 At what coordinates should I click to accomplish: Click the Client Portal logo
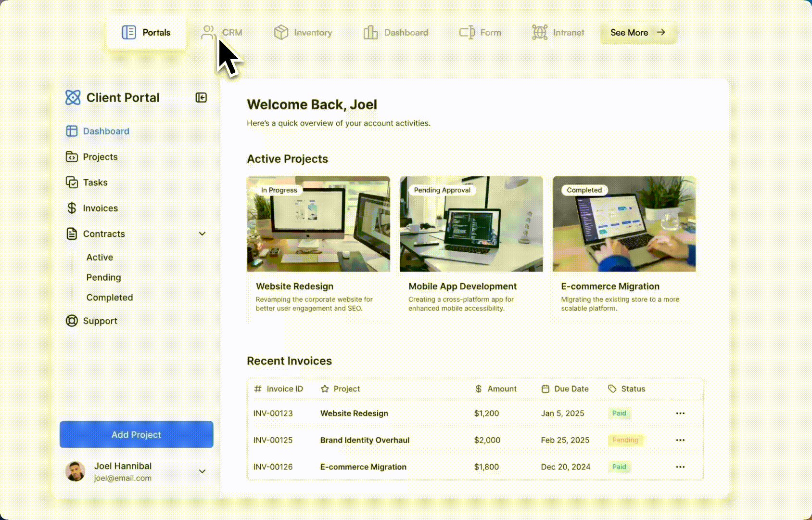(74, 97)
